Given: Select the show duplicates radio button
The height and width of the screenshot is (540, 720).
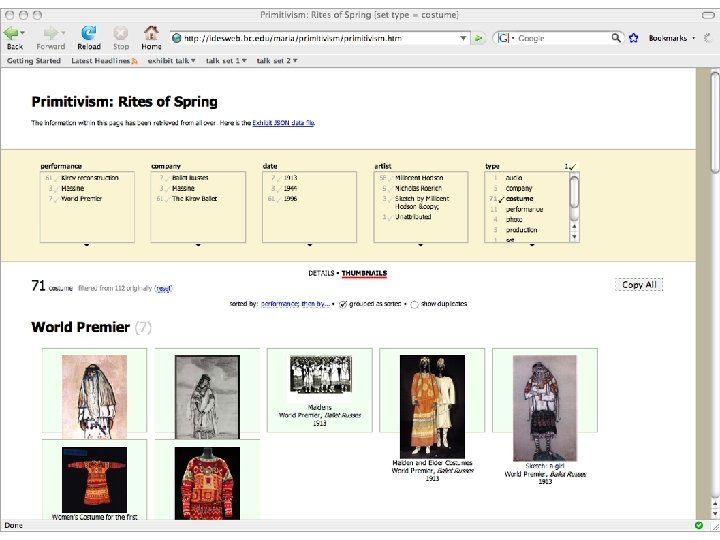Looking at the screenshot, I should pos(414,304).
